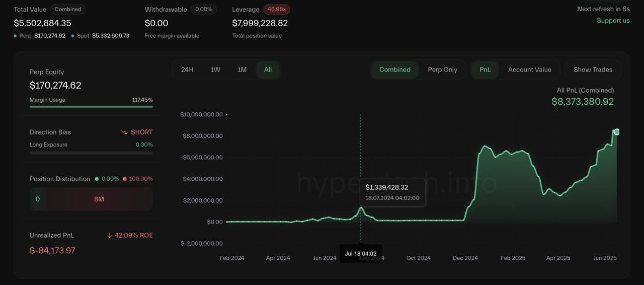Image resolution: width=644 pixels, height=285 pixels.
Task: Click the $1,339,428.32 chart tooltip
Action: (392, 192)
